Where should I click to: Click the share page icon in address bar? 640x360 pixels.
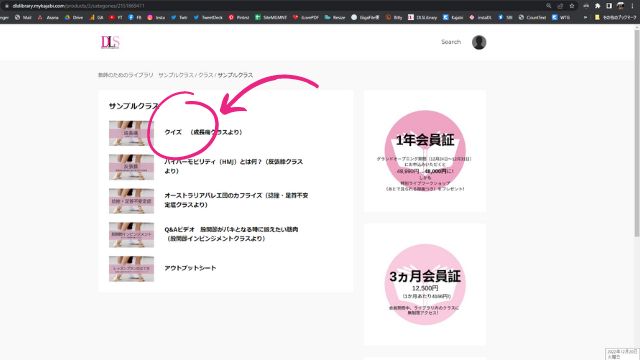(x=560, y=6)
